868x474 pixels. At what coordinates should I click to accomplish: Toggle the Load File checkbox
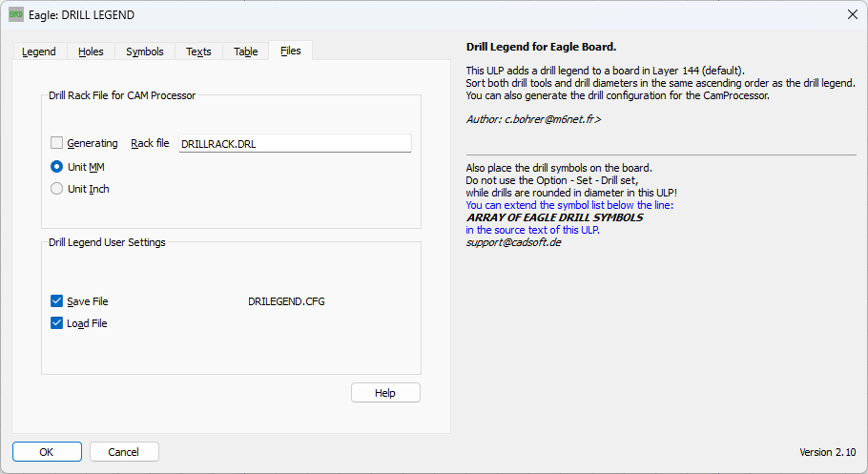tap(57, 323)
